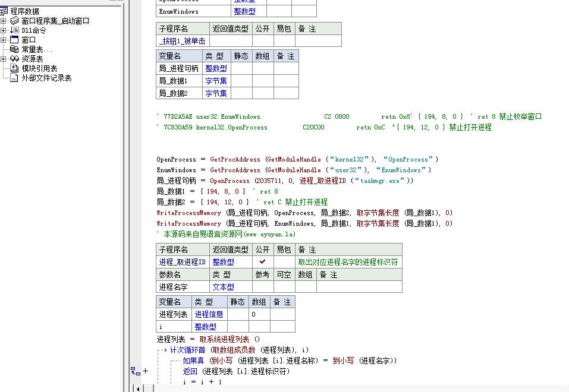Click the EnumWindows name cell in top table
569x392 pixels.
(x=193, y=11)
